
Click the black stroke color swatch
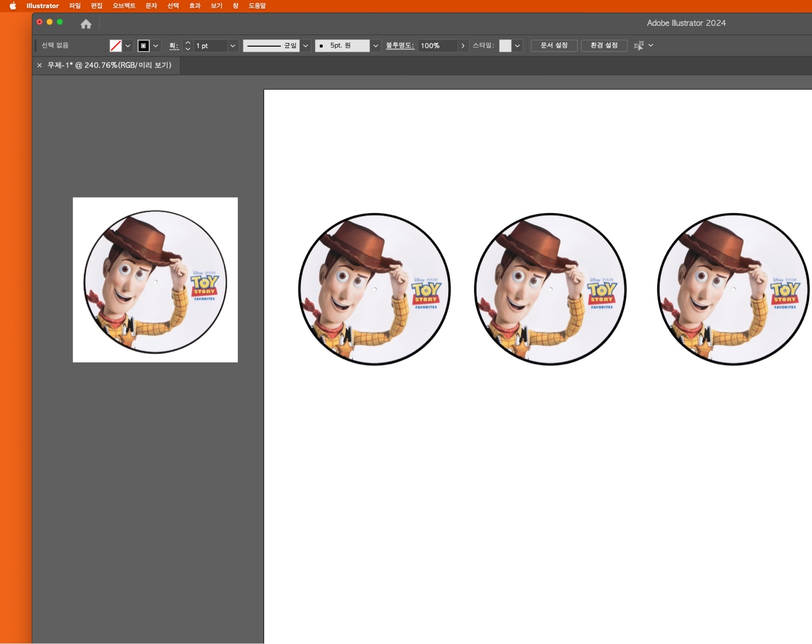[x=144, y=46]
